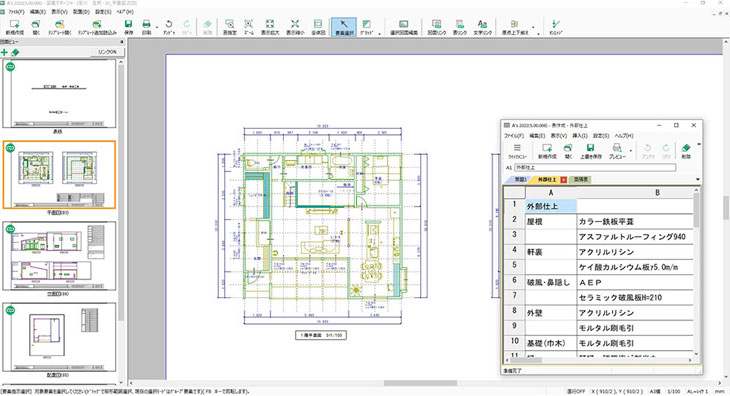The image size is (730, 396).
Task: Close the 外部仕上 tab with red X
Action: coord(563,180)
